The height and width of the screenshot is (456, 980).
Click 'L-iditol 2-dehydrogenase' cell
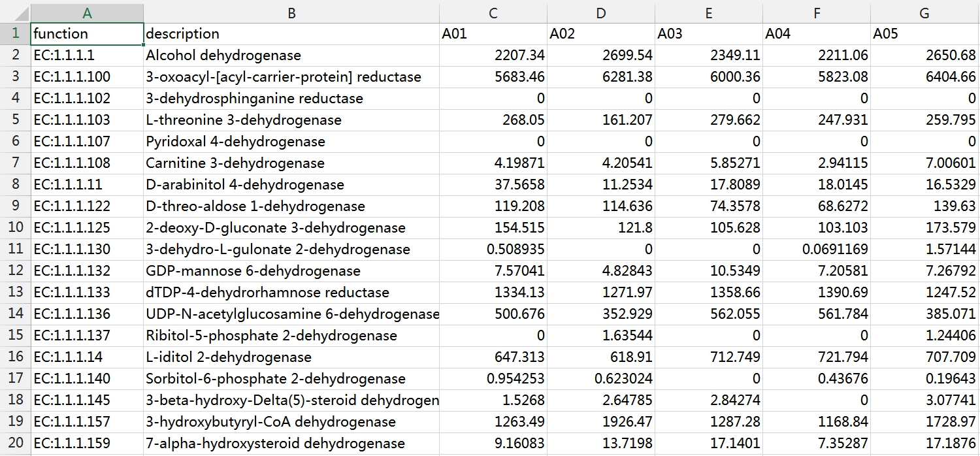tap(291, 357)
